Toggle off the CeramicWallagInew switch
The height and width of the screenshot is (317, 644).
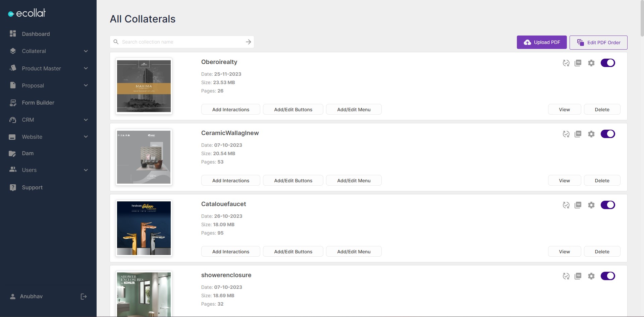pos(607,134)
